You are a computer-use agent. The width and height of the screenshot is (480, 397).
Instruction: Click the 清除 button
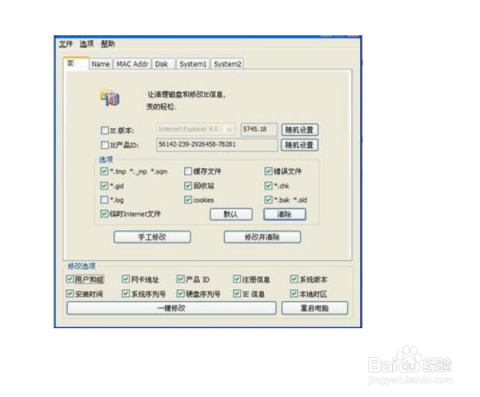[285, 214]
